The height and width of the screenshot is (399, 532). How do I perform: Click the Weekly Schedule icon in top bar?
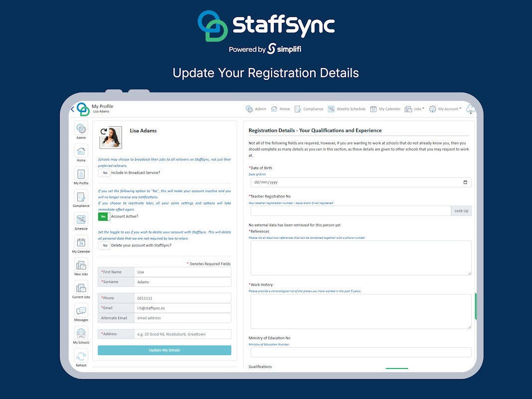331,109
